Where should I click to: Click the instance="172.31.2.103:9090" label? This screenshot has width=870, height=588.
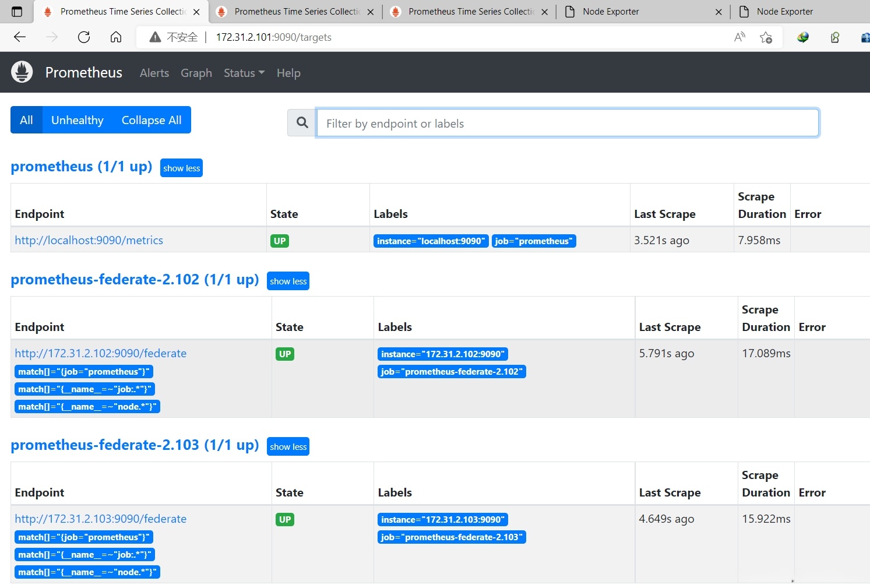442,519
